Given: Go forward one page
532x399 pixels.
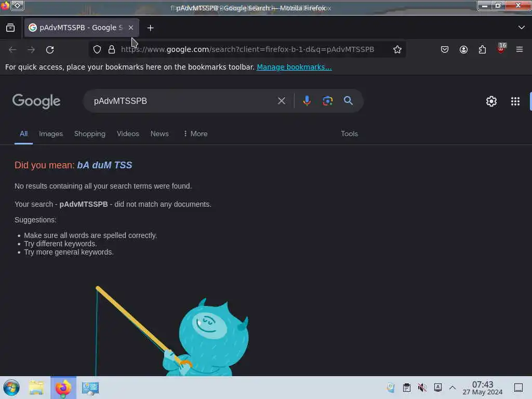Looking at the screenshot, I should 31,49.
